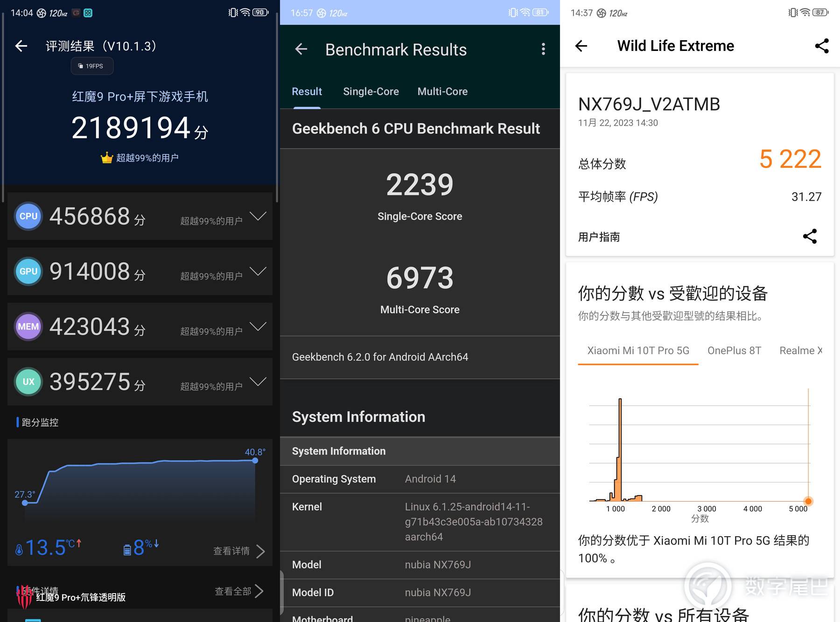Open 查看全部 hardware details

[239, 591]
